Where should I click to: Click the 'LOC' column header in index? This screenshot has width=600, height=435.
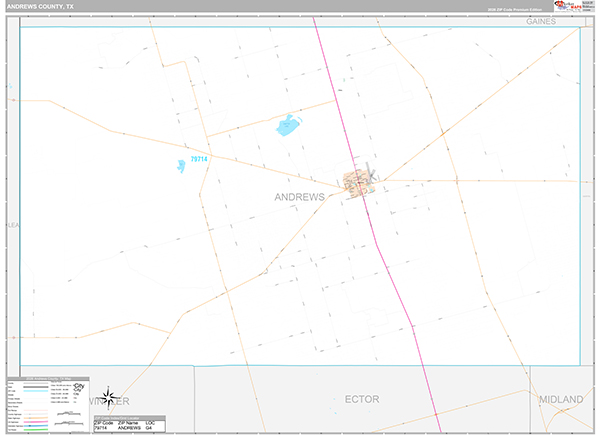coord(150,423)
